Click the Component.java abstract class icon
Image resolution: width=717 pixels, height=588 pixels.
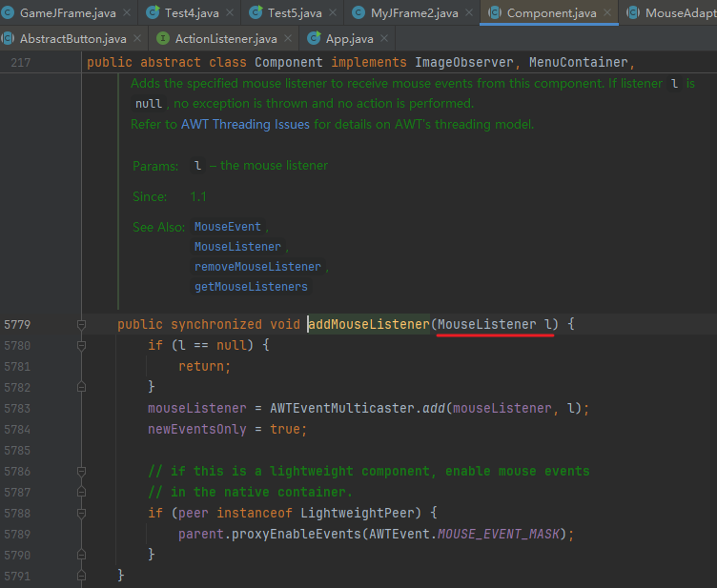(495, 12)
